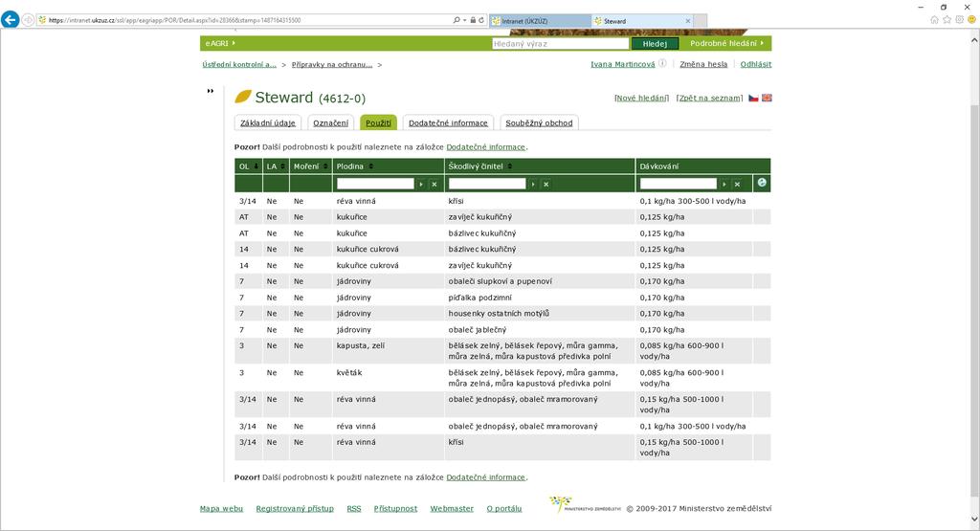Open Přípravky na ochranu... breadcrumb
980x531 pixels.
[x=332, y=64]
